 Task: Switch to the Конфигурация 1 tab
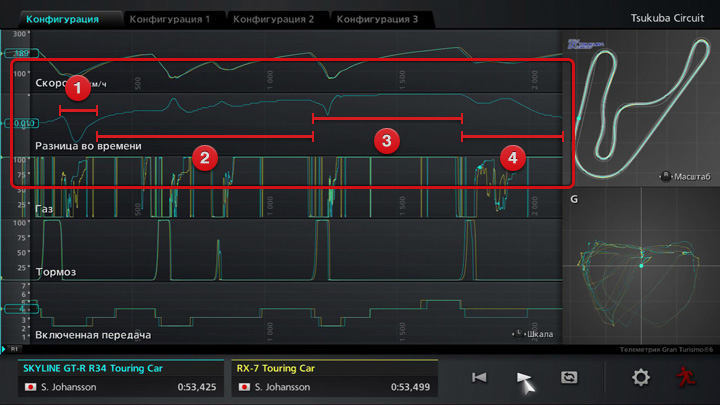click(170, 19)
